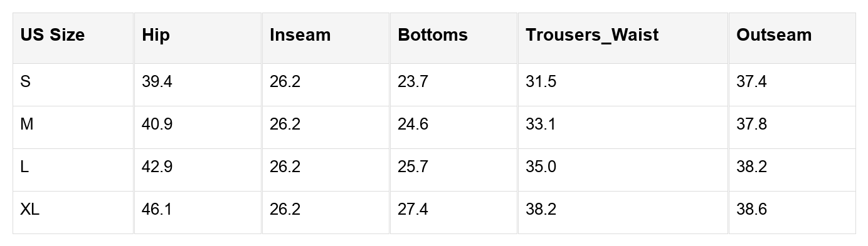The image size is (868, 246).
Task: Select the Hip column header
Action: (x=156, y=35)
